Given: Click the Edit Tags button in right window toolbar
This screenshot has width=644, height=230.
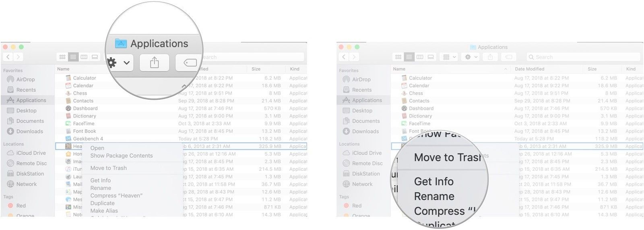Looking at the screenshot, I should click(x=508, y=57).
